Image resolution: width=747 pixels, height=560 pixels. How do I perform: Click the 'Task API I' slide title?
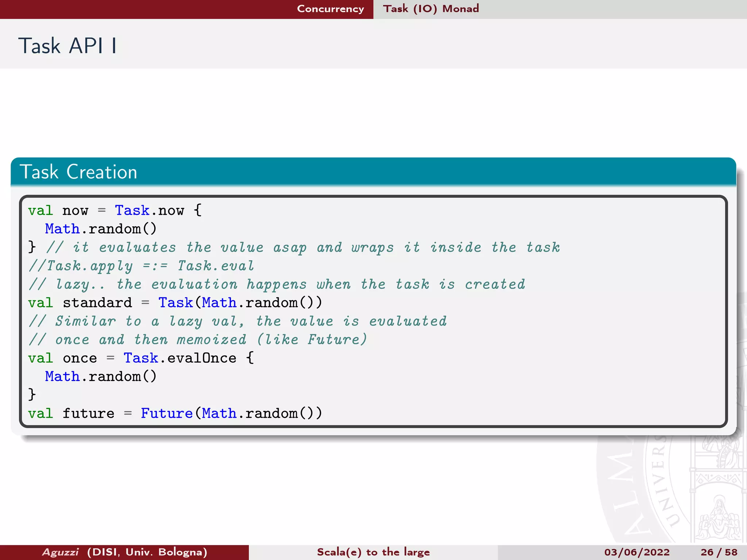coord(68,46)
